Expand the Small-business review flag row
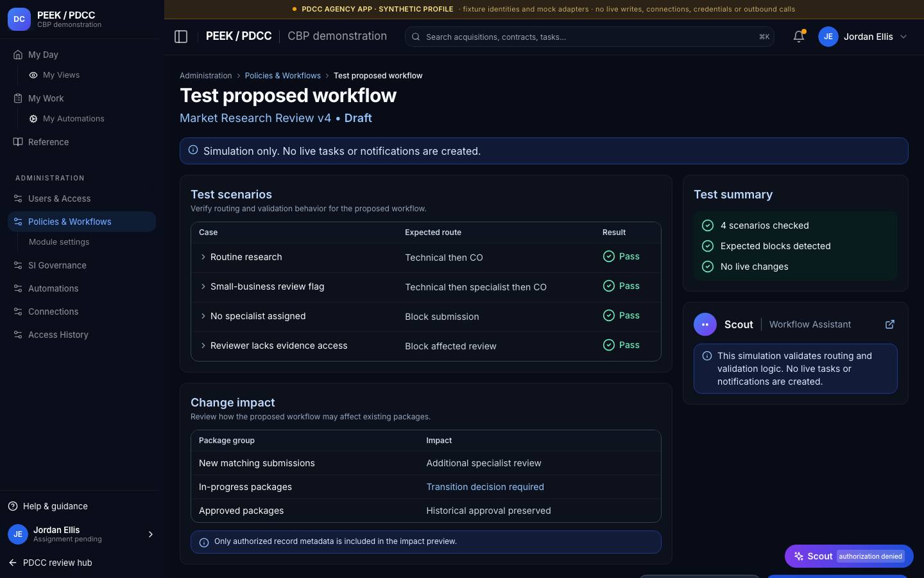 [203, 286]
